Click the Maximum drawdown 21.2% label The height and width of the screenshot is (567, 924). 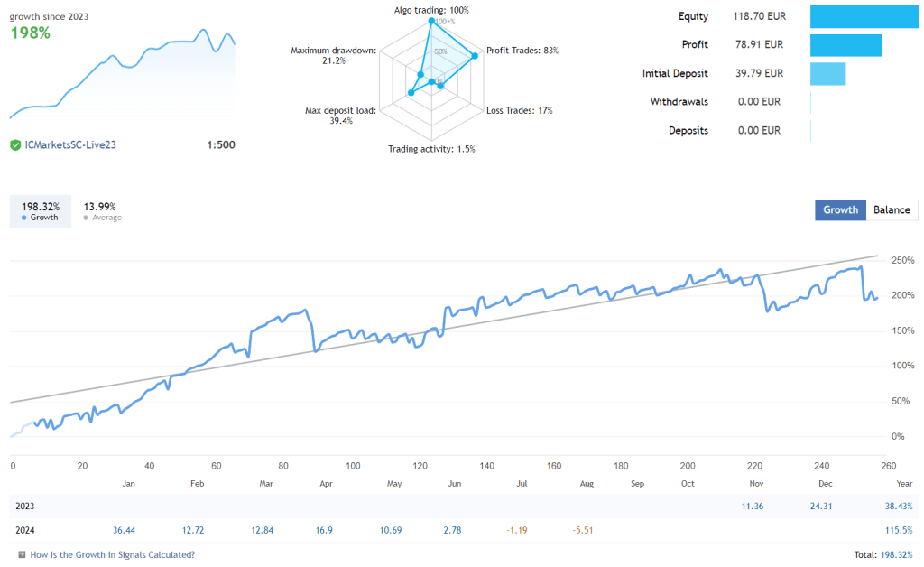(x=331, y=56)
